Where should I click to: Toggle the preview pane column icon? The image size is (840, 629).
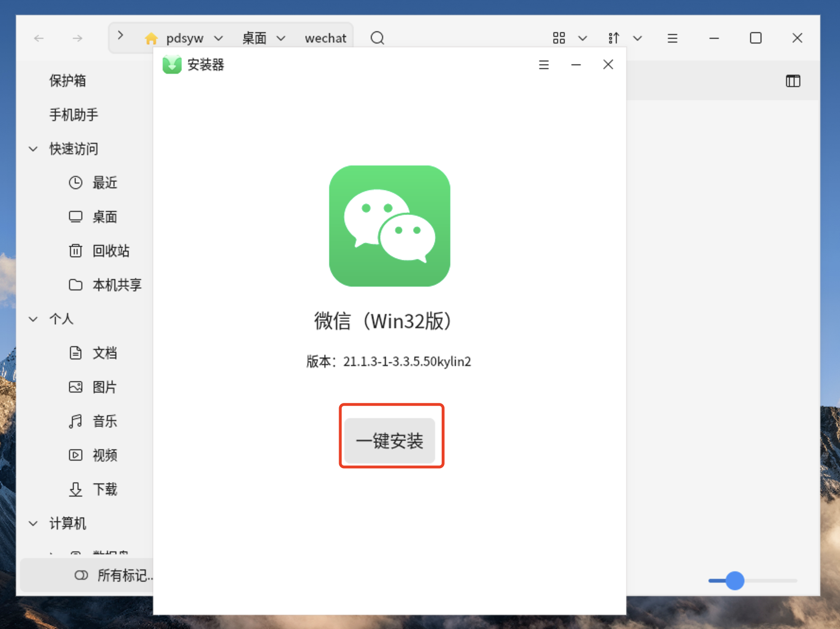pyautogui.click(x=793, y=81)
